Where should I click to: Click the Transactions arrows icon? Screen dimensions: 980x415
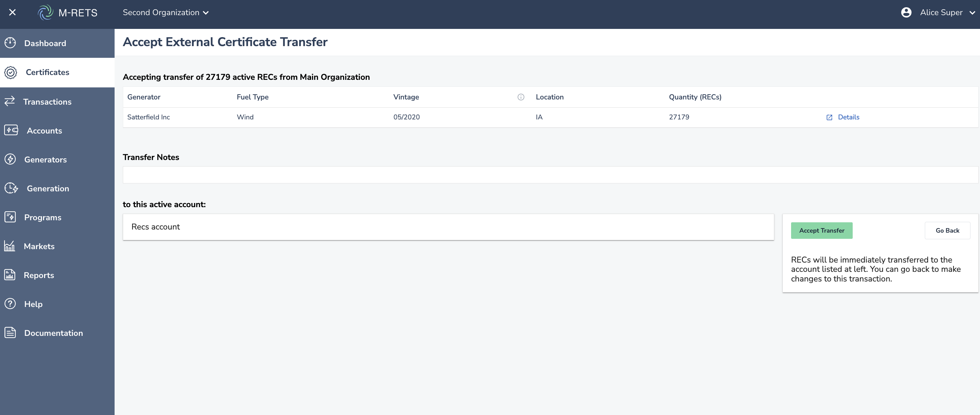point(10,101)
